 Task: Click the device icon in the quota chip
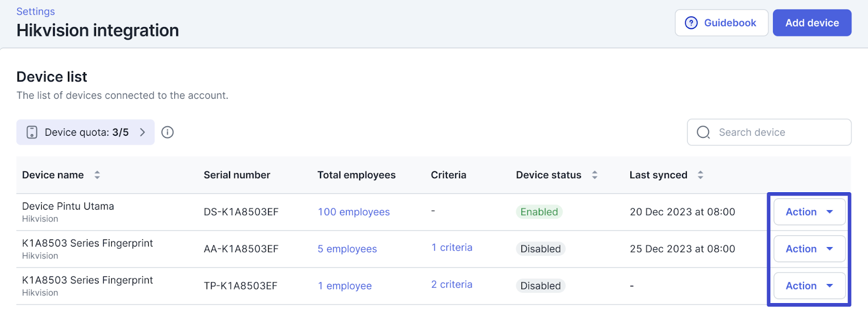pos(32,133)
